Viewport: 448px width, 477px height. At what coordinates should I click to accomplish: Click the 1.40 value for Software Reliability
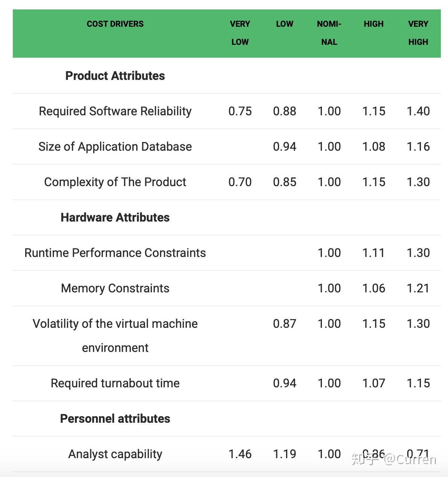click(418, 111)
